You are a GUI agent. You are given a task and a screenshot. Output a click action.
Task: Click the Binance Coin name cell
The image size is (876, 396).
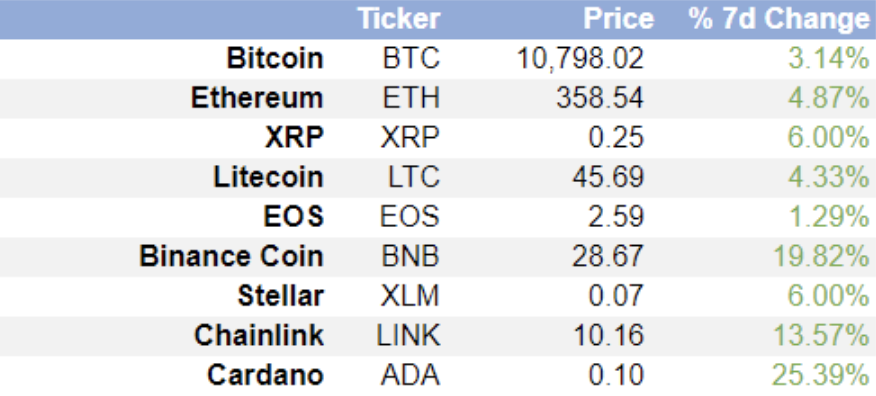231,257
